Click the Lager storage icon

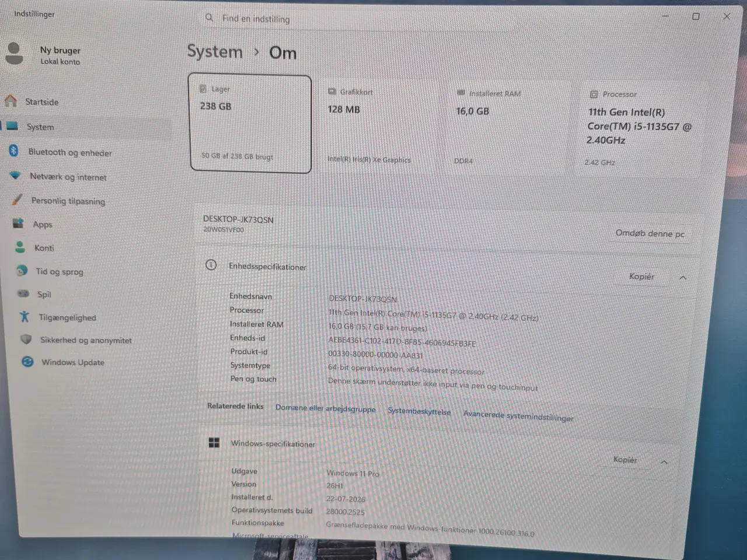tap(203, 89)
